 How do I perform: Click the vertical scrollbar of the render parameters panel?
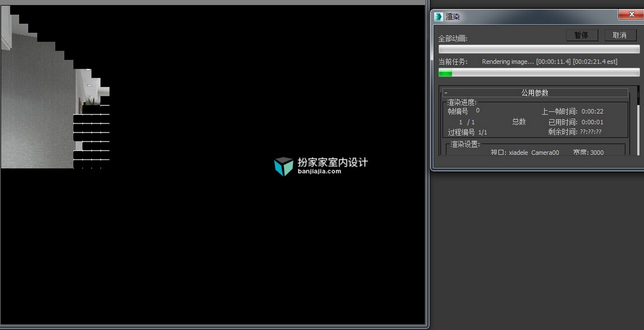tap(638, 121)
